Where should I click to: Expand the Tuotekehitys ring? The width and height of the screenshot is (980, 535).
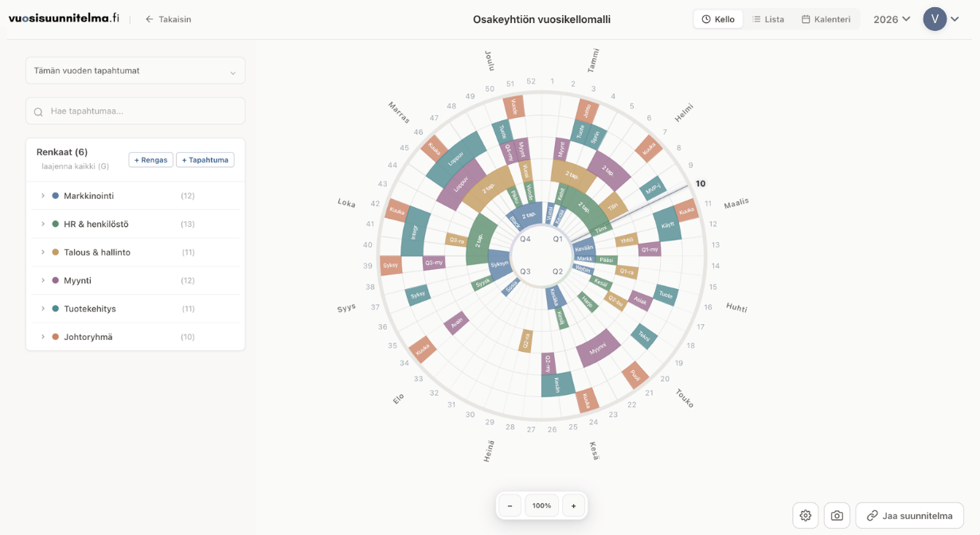[43, 309]
